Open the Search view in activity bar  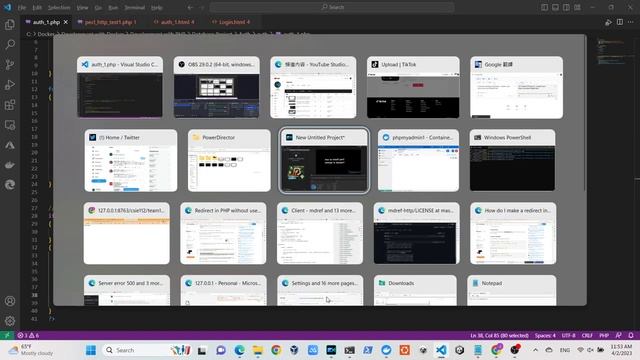pos(10,44)
